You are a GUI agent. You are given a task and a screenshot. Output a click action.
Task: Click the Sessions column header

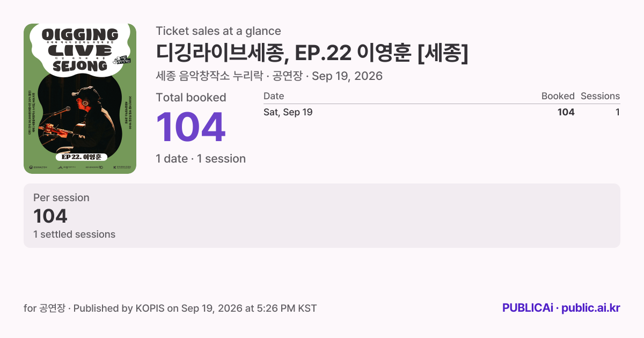[x=600, y=96]
